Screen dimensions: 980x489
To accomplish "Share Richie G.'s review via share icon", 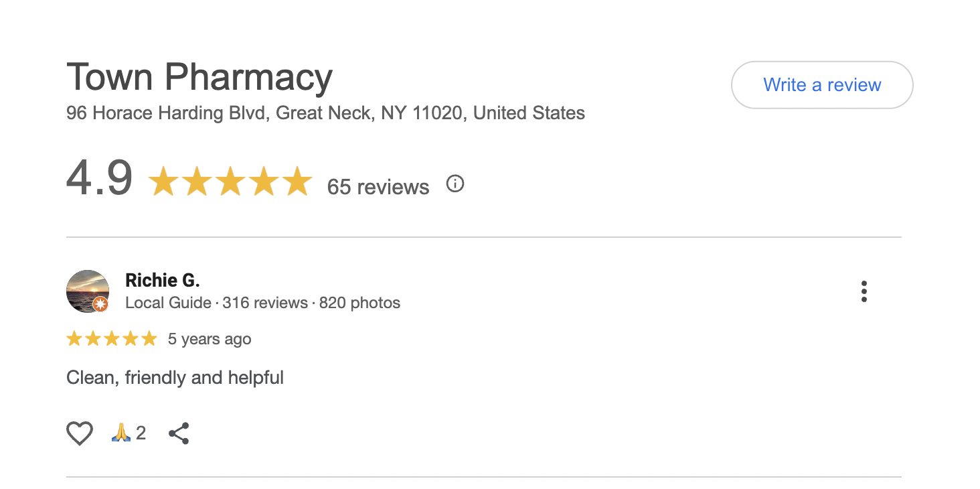I will [179, 433].
